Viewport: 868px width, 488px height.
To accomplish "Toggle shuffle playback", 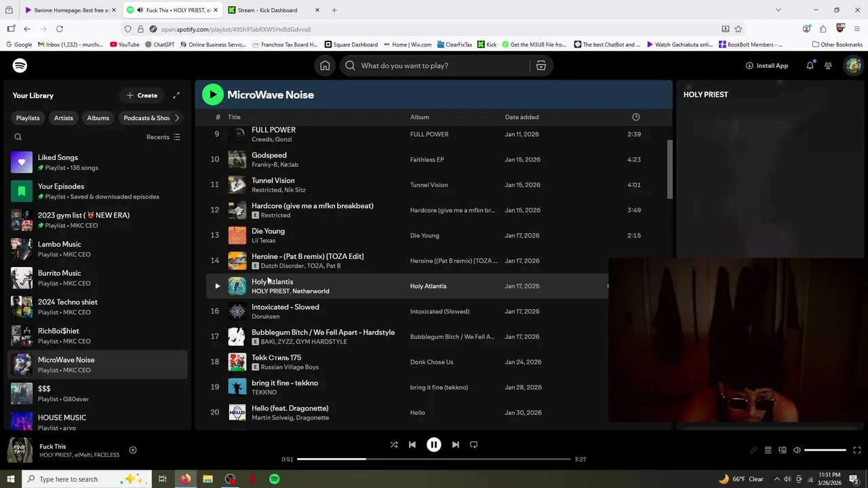I will (x=394, y=445).
